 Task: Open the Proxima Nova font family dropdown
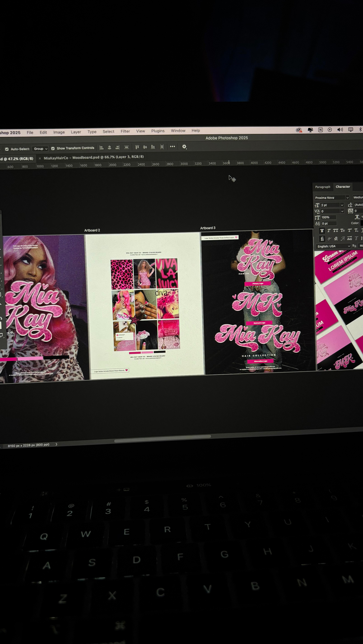tap(332, 198)
